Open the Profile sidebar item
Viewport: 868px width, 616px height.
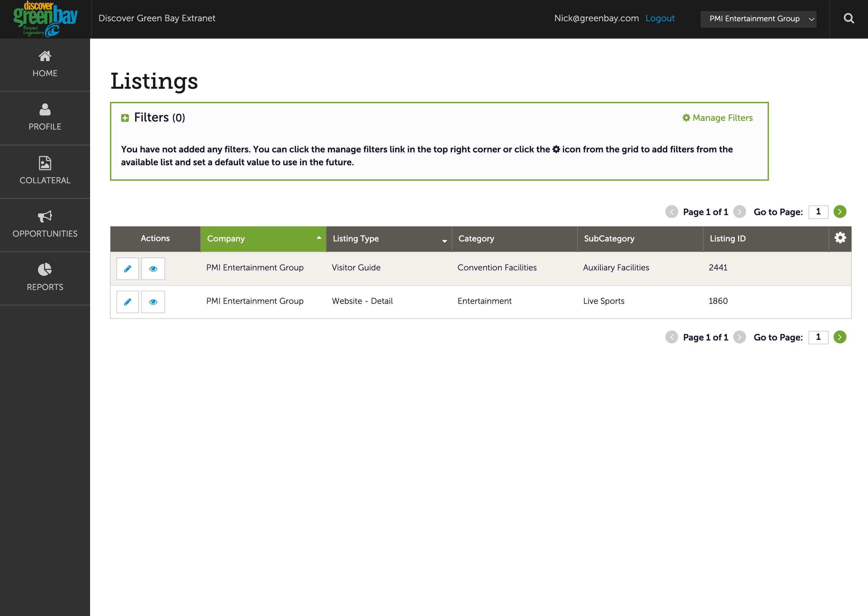click(x=45, y=118)
